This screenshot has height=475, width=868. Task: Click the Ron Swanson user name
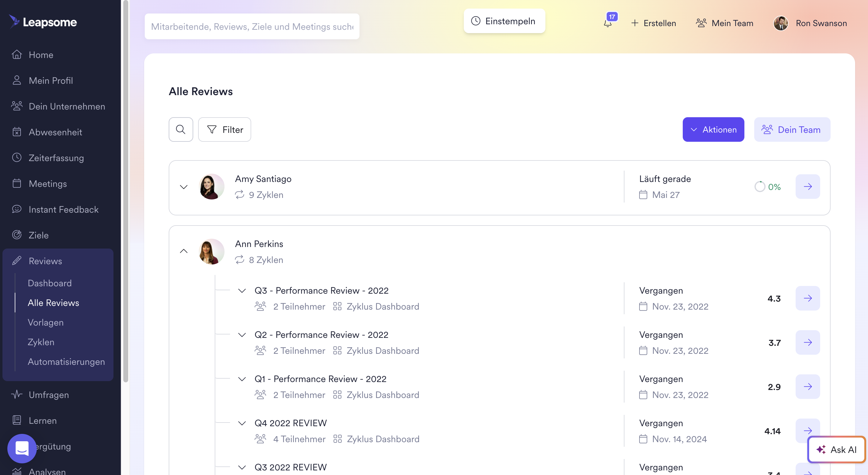coord(821,23)
